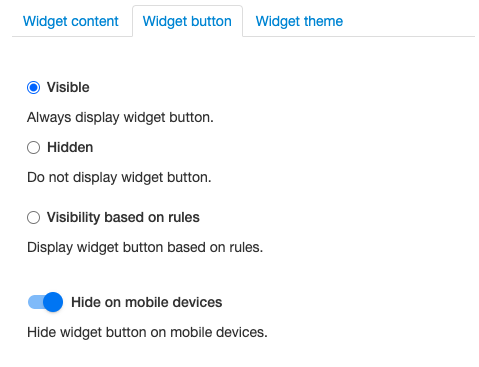Viewport: 479px width, 367px height.
Task: Click "Display widget button based on rules." text
Action: click(x=145, y=247)
